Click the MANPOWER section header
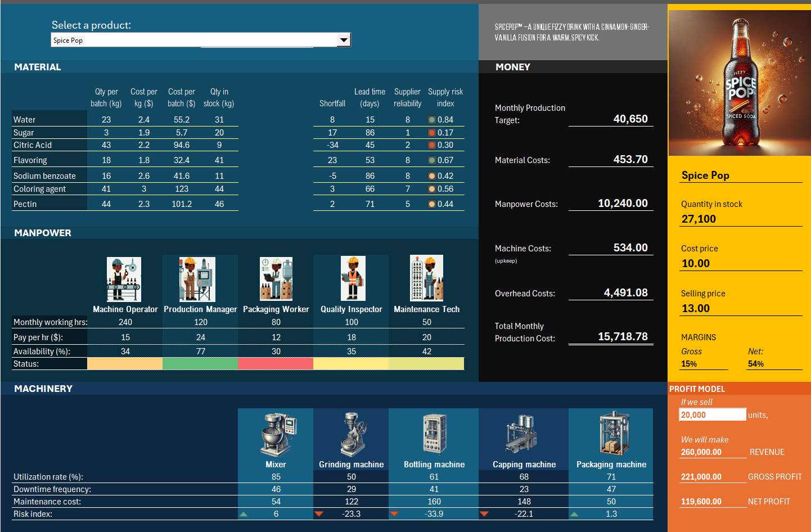This screenshot has height=532, width=811. coord(43,233)
